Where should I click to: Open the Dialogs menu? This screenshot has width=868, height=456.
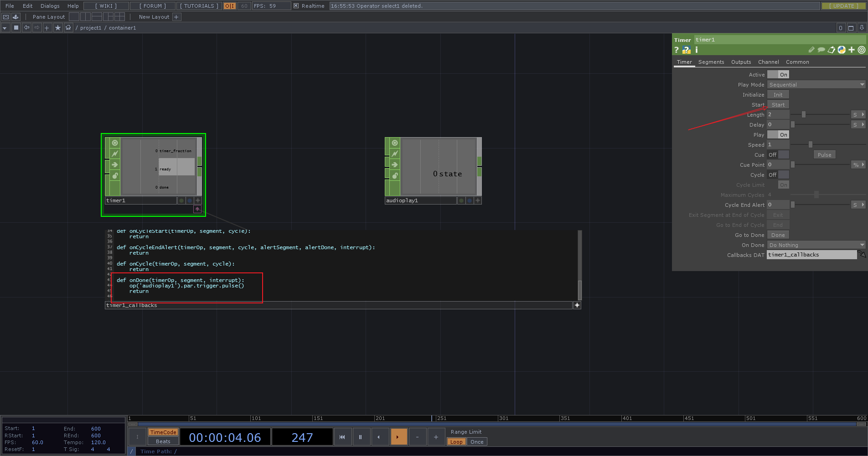tap(49, 6)
